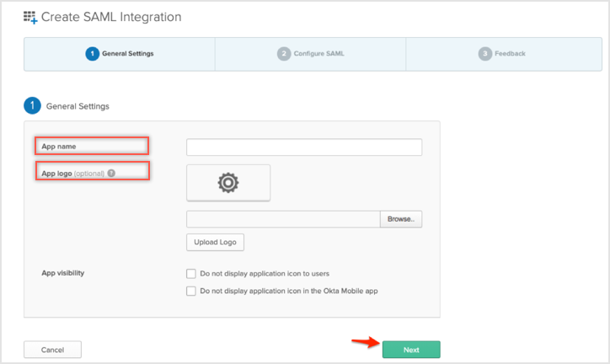This screenshot has height=364, width=610.
Task: Enable Do not display application icon to users
Action: 190,274
